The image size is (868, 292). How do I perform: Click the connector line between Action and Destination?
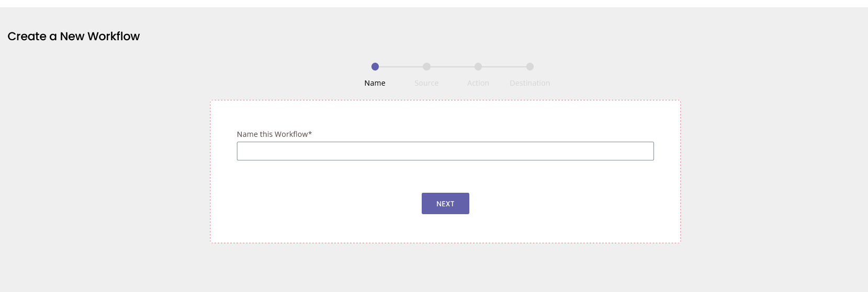[x=504, y=66]
